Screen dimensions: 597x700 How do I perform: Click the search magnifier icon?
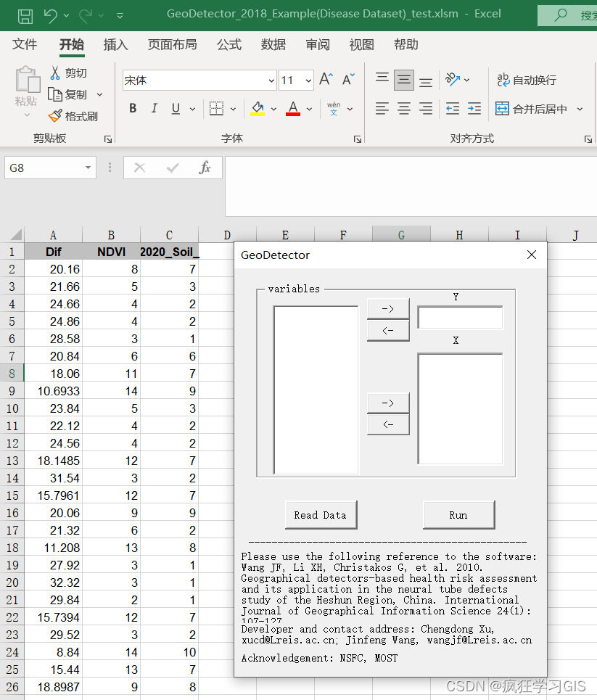click(560, 15)
